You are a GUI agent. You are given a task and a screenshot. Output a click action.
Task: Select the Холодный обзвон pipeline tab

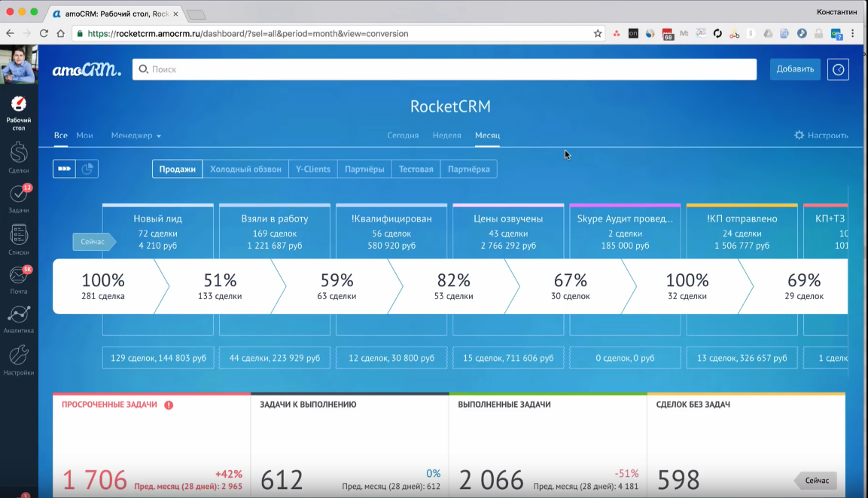(x=245, y=169)
